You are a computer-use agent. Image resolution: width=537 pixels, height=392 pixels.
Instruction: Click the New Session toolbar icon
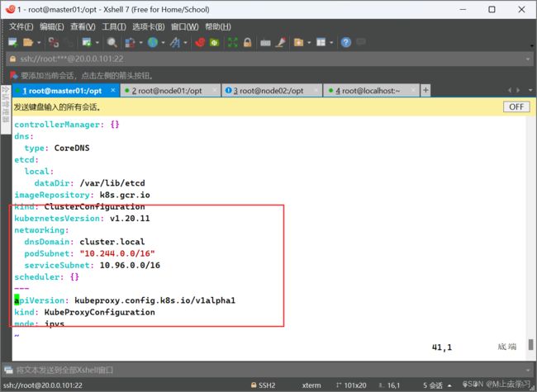point(13,42)
